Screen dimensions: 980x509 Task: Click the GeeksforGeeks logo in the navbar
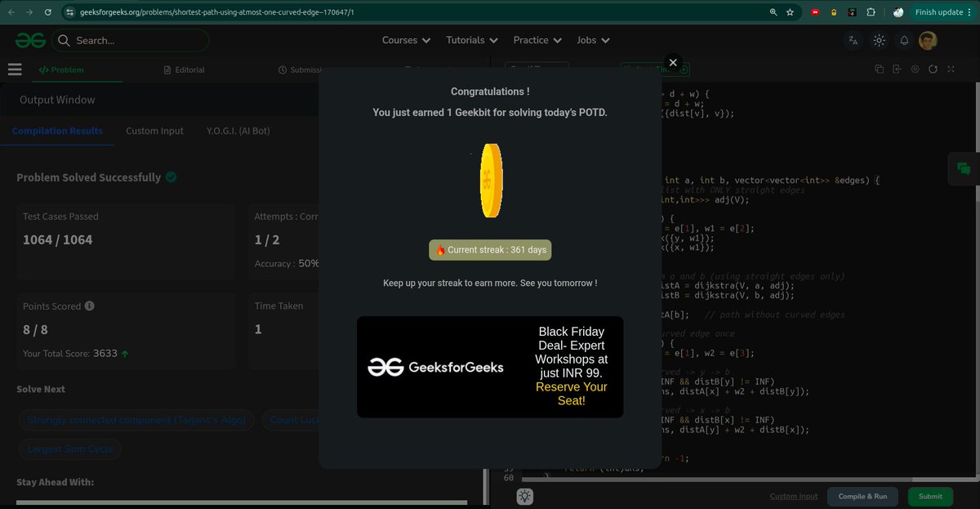coord(29,40)
